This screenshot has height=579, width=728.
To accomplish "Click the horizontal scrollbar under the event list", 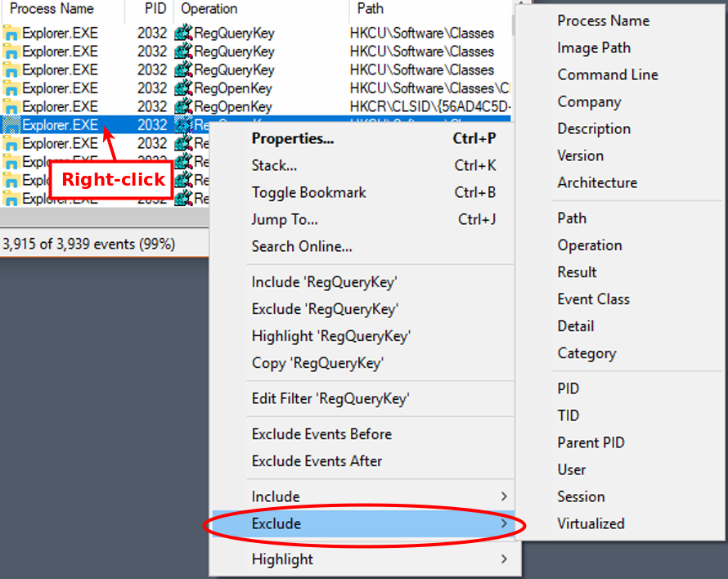I will coord(105,218).
